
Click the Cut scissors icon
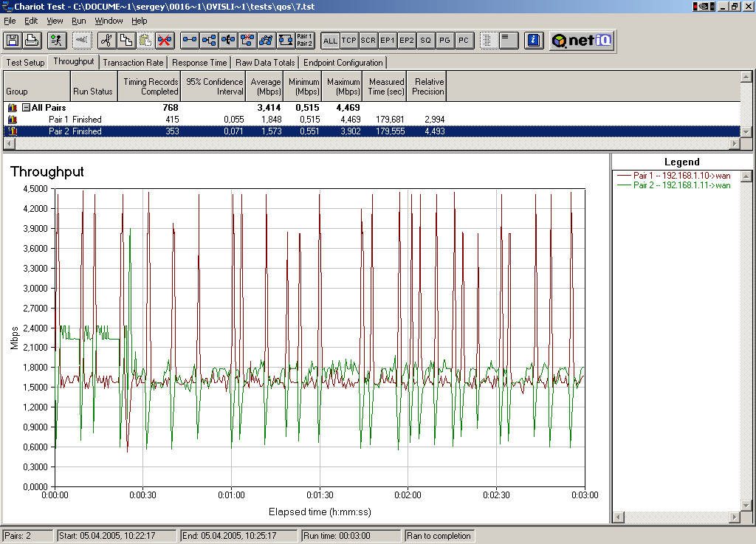(106, 41)
